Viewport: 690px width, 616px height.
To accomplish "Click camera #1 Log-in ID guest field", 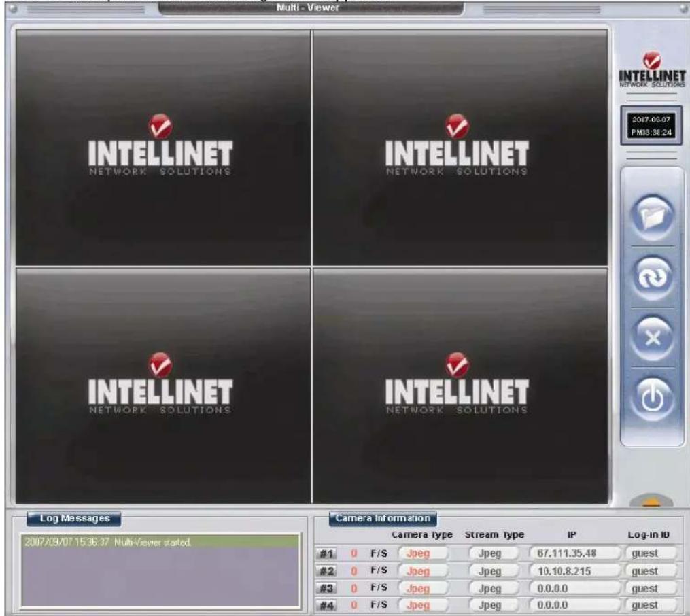I will pos(651,553).
